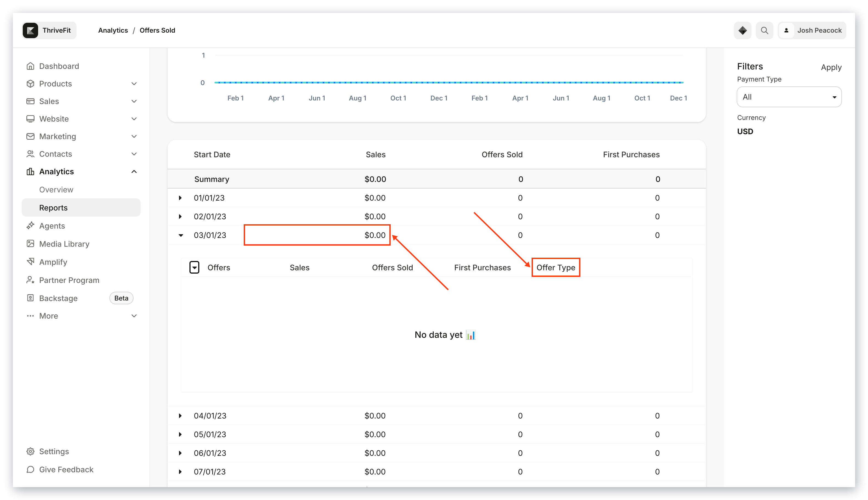The height and width of the screenshot is (500, 868).
Task: Click the Contacts people icon
Action: tap(30, 154)
